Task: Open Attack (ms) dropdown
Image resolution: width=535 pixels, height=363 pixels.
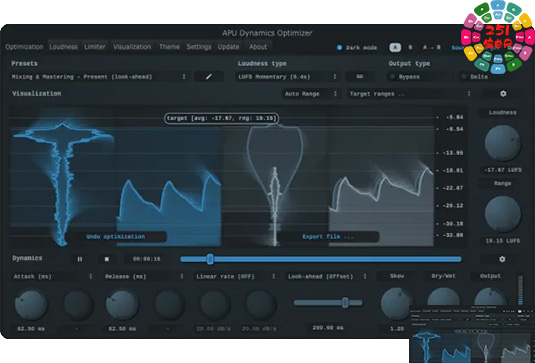Action: (53, 276)
